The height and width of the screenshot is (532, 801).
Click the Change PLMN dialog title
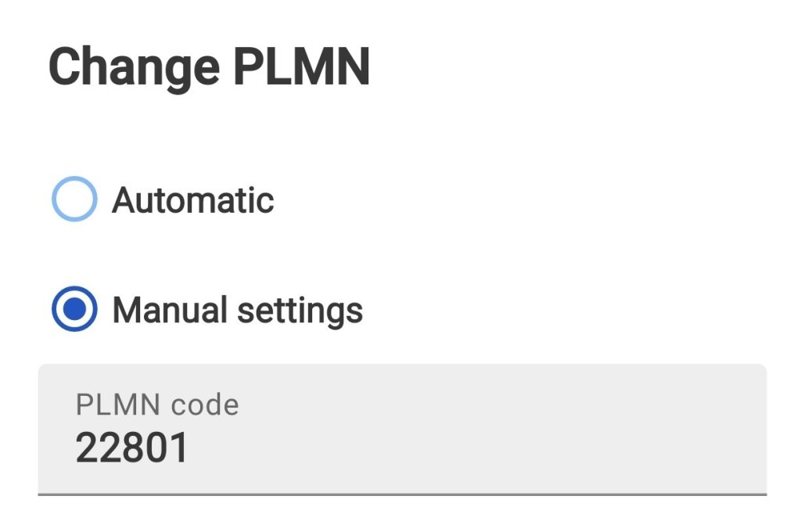[x=210, y=67]
